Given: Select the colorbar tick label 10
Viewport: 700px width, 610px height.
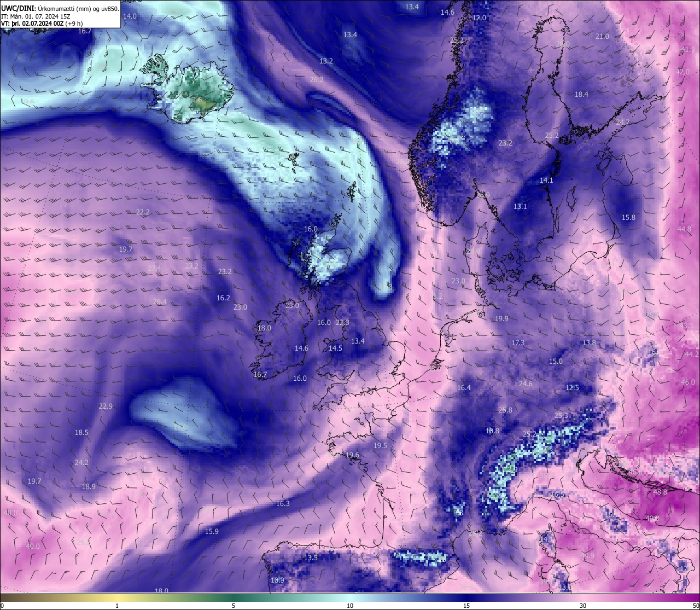Looking at the screenshot, I should pos(350,606).
